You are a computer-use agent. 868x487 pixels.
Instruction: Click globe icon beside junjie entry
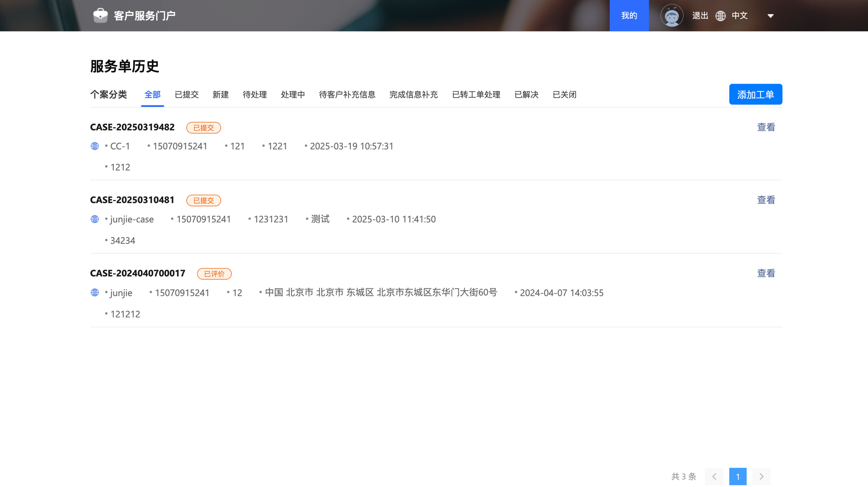(x=95, y=293)
